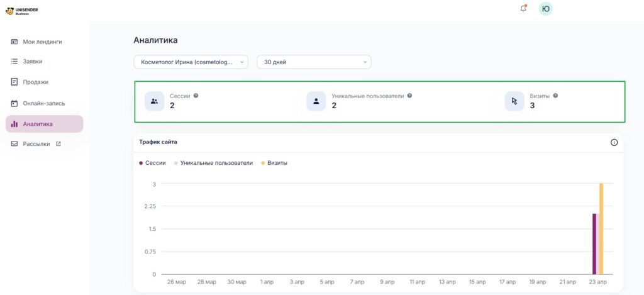Navigate to Онлайн-запись
Viewport: 644px width, 295px height.
pos(43,103)
